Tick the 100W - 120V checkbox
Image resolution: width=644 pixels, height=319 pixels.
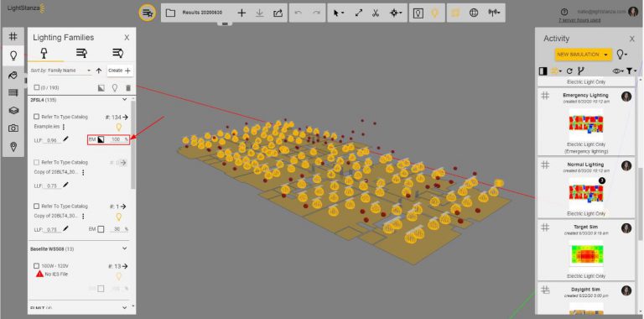point(37,266)
